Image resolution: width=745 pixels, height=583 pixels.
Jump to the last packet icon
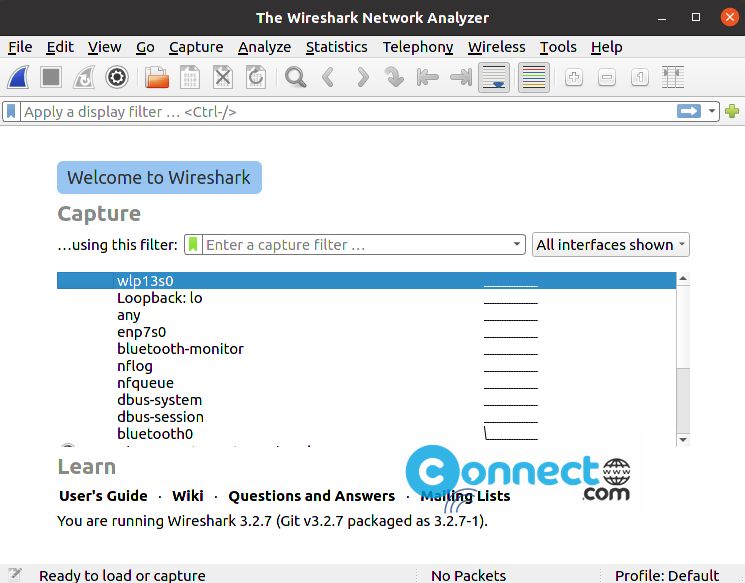coord(460,77)
